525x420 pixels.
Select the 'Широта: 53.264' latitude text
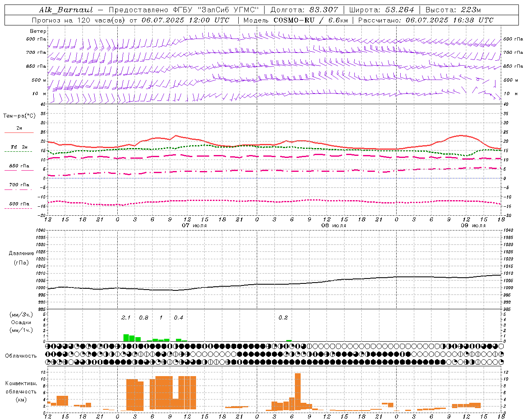pos(381,10)
